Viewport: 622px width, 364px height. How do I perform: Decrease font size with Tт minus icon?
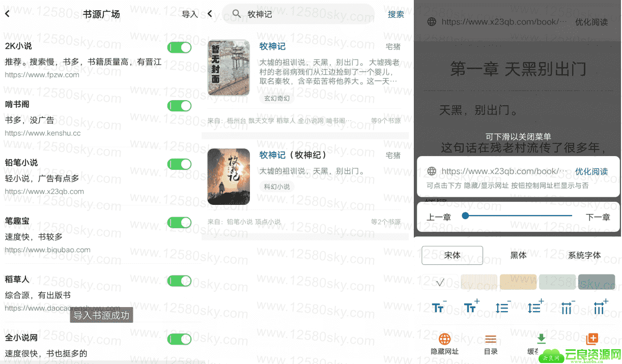click(439, 307)
